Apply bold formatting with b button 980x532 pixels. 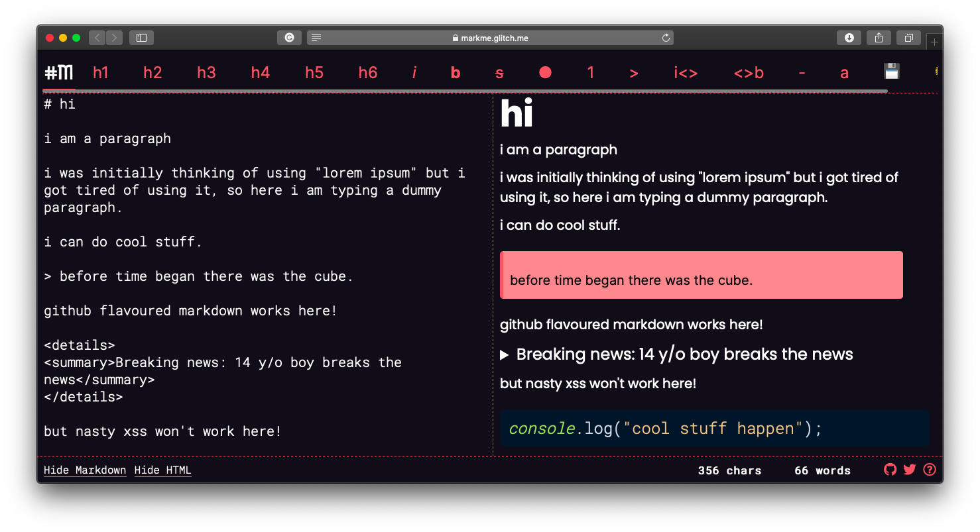click(456, 72)
